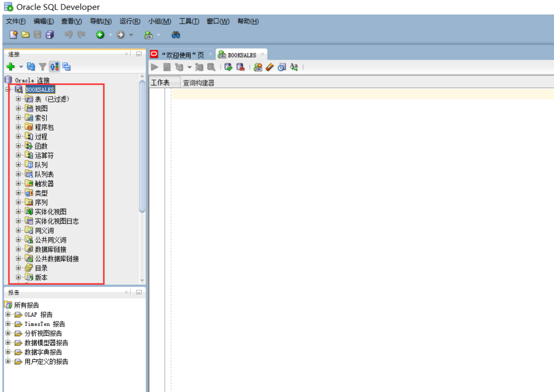
Task: Minimize the 连接 panel
Action: [x=139, y=54]
